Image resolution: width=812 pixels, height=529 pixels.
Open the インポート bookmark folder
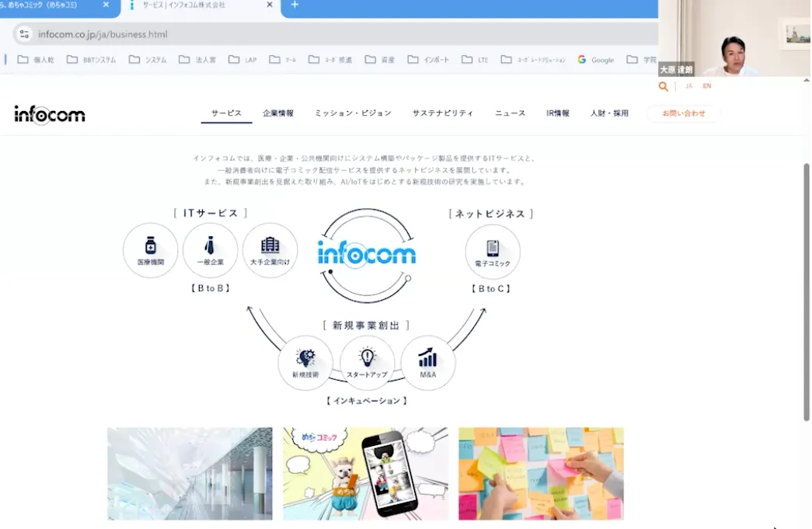coord(428,60)
